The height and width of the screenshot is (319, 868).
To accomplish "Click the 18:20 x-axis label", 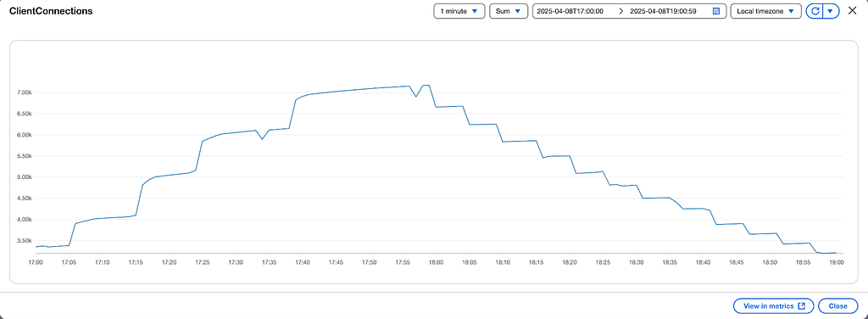I will coord(570,262).
